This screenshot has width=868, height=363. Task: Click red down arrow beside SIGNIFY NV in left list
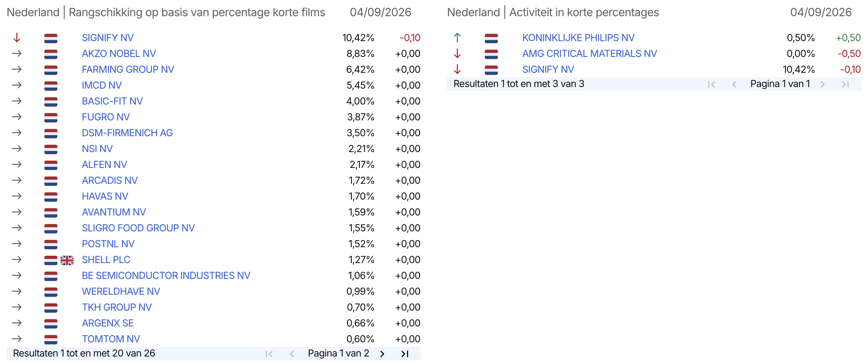click(17, 38)
